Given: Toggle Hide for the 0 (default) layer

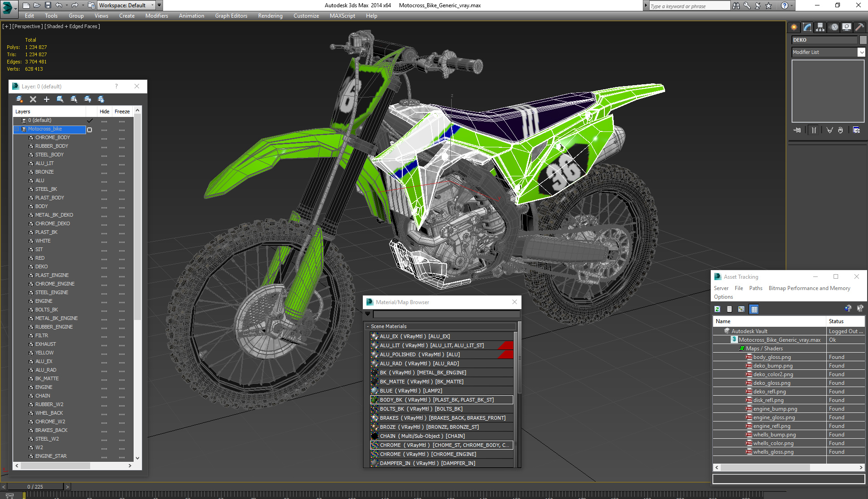Looking at the screenshot, I should coord(104,121).
